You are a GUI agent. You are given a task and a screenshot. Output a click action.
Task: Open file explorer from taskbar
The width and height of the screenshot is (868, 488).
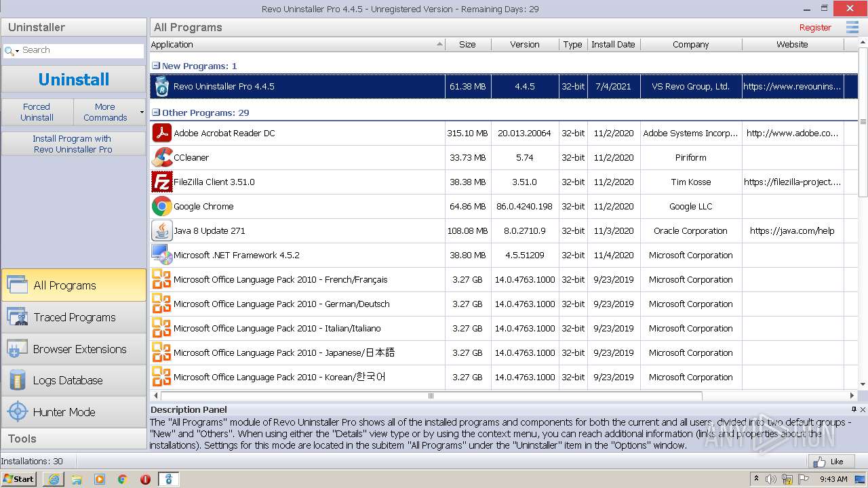click(x=77, y=479)
